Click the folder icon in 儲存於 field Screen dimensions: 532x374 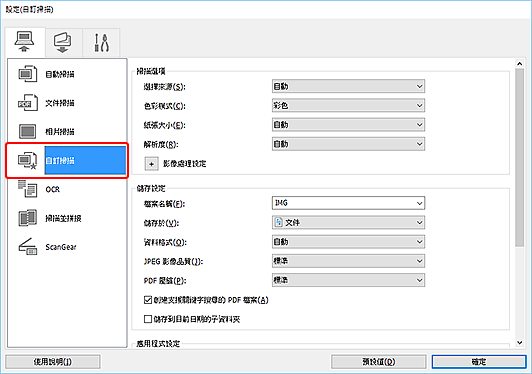279,222
